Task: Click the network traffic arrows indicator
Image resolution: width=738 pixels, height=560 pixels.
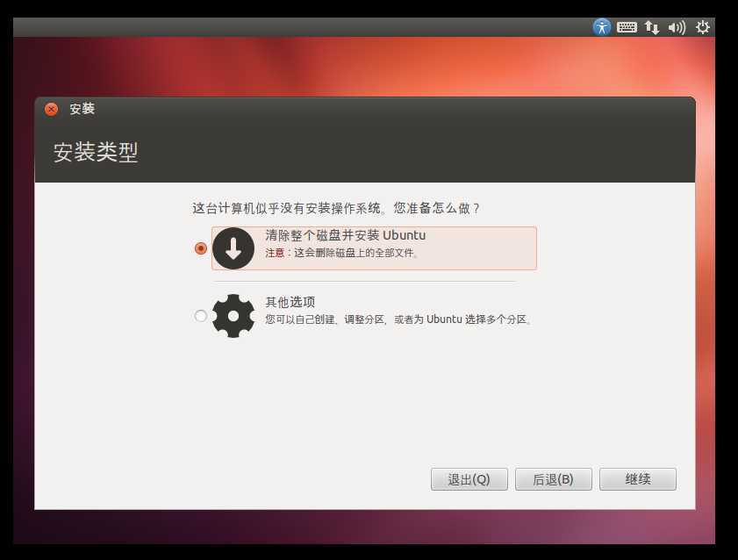Action: 651,26
